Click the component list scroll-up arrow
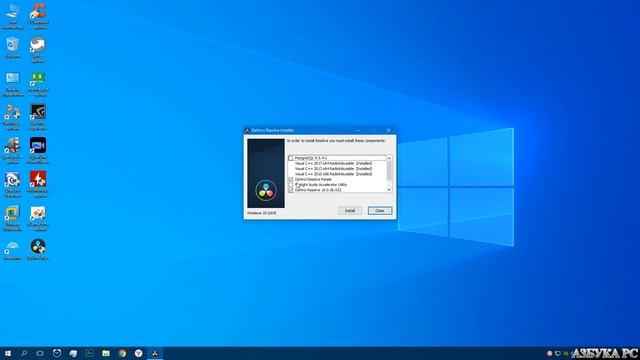This screenshot has width=640, height=360. click(389, 158)
